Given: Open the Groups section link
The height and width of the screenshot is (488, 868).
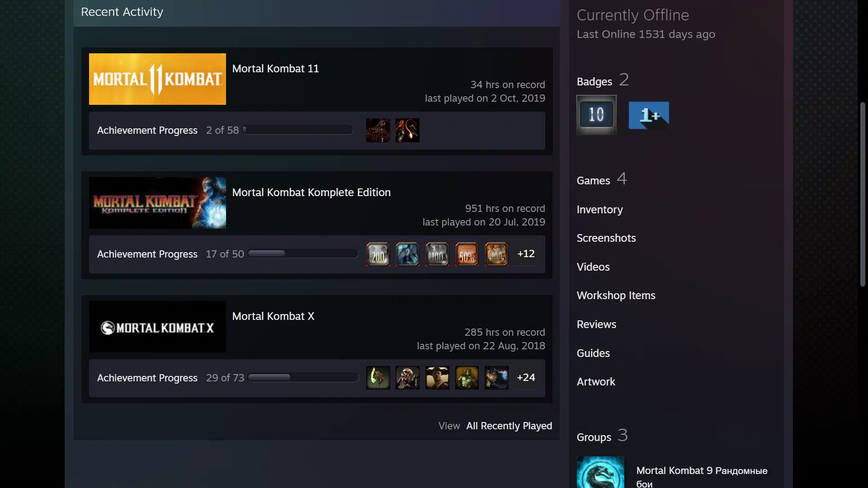Looking at the screenshot, I should tap(602, 436).
